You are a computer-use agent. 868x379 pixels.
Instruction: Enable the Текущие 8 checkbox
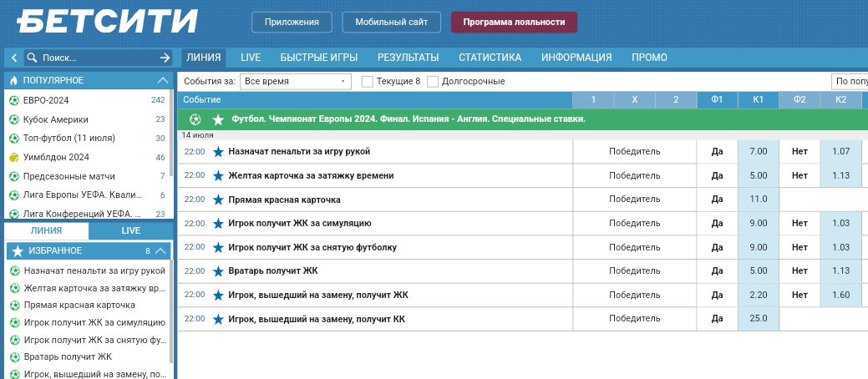click(367, 82)
